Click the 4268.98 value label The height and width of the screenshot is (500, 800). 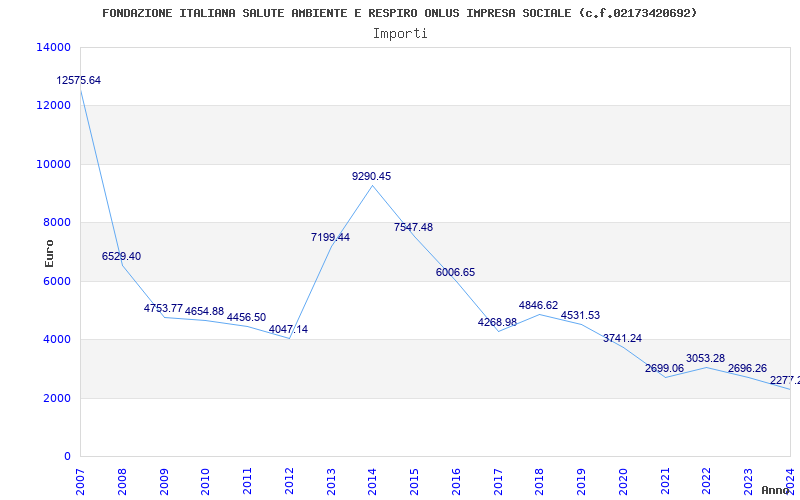(x=497, y=322)
